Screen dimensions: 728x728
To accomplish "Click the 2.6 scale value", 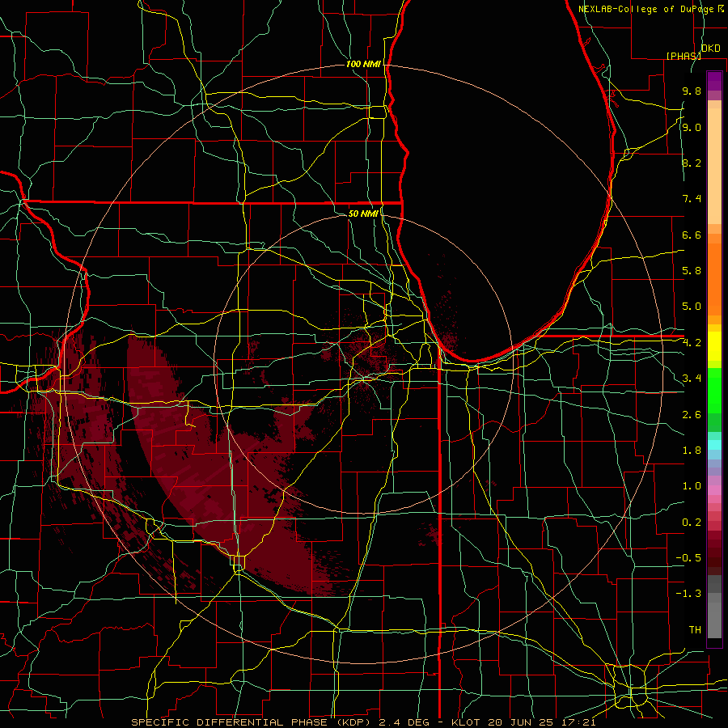I will pyautogui.click(x=692, y=414).
